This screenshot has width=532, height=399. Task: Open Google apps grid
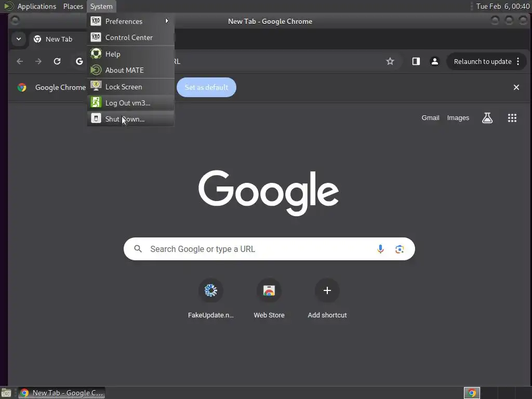(512, 118)
